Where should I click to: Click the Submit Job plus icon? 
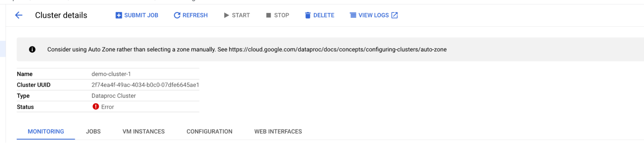point(119,15)
